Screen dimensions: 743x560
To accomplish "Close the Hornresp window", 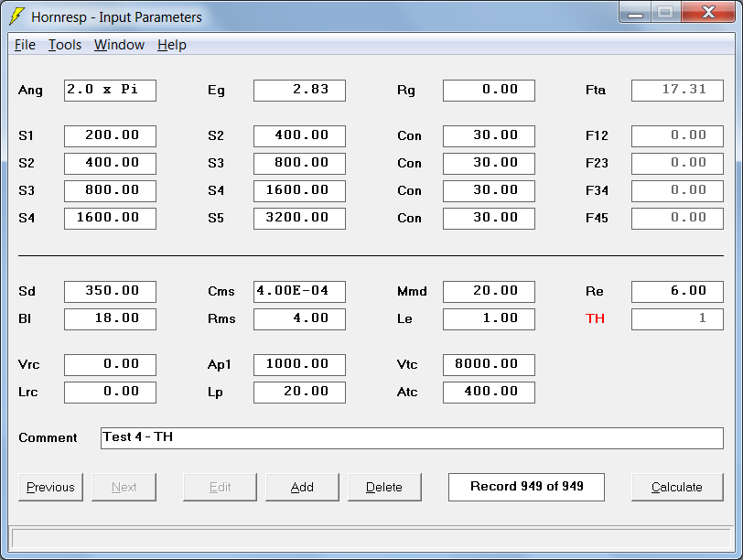I will pyautogui.click(x=708, y=12).
